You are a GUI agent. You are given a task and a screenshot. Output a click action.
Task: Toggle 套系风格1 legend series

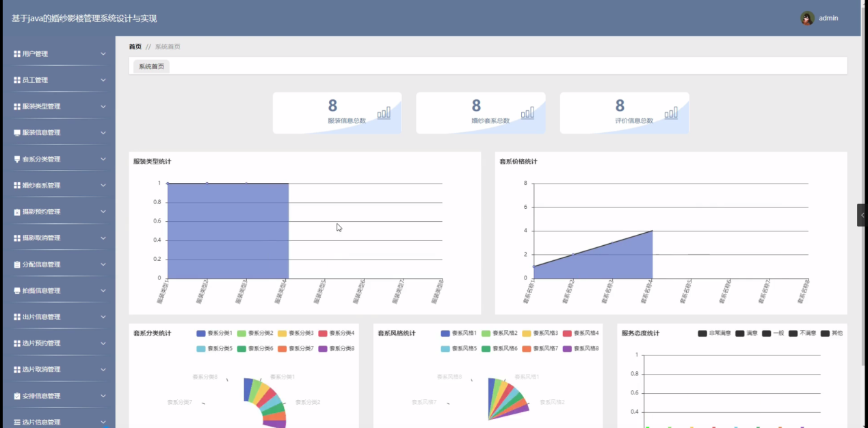(459, 333)
